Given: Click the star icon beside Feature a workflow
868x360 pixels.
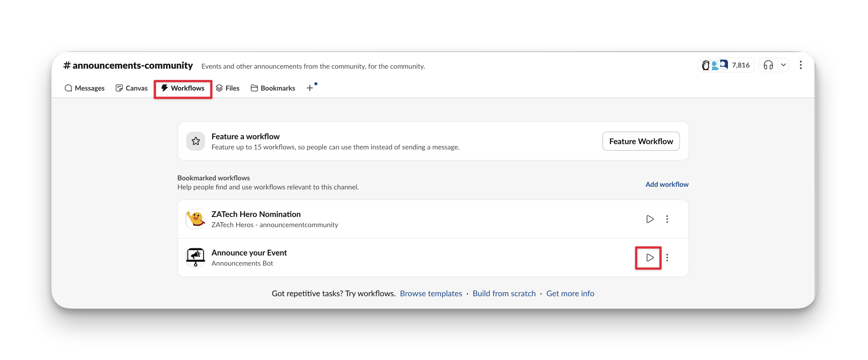Looking at the screenshot, I should [x=195, y=141].
